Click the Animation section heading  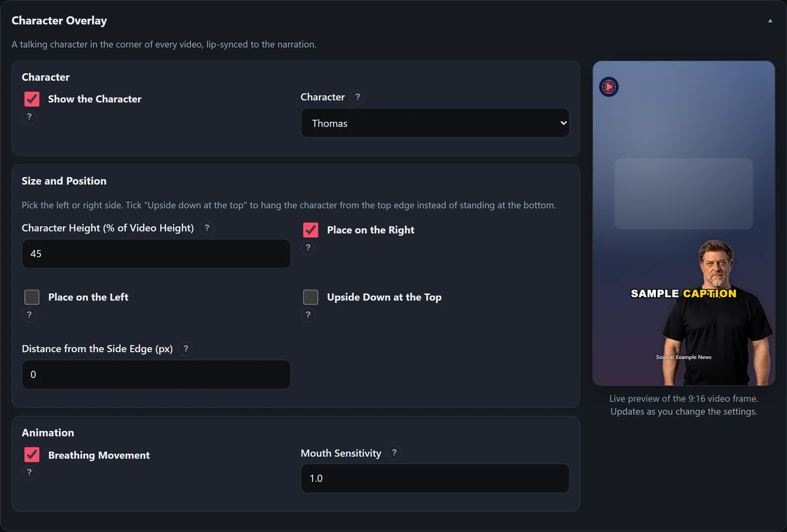tap(48, 433)
